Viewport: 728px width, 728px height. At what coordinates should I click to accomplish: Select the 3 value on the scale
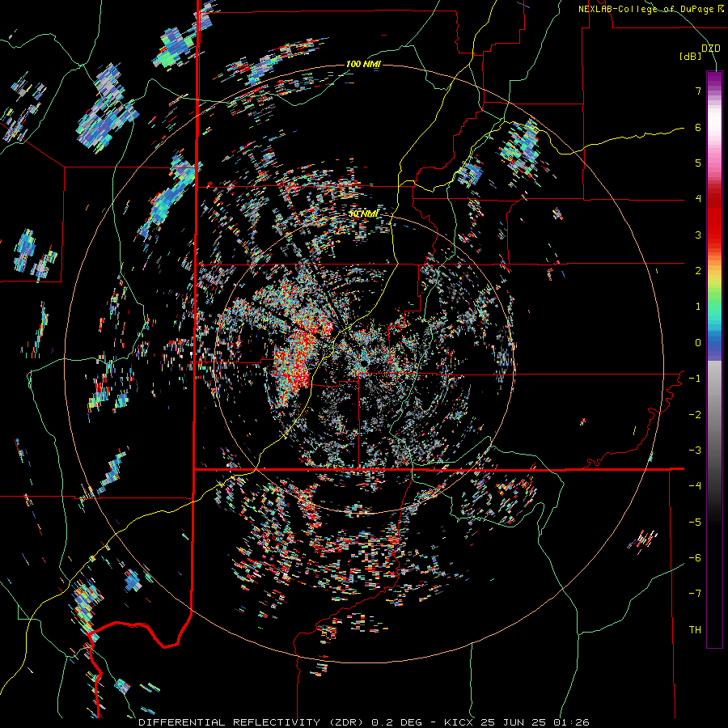tap(698, 235)
